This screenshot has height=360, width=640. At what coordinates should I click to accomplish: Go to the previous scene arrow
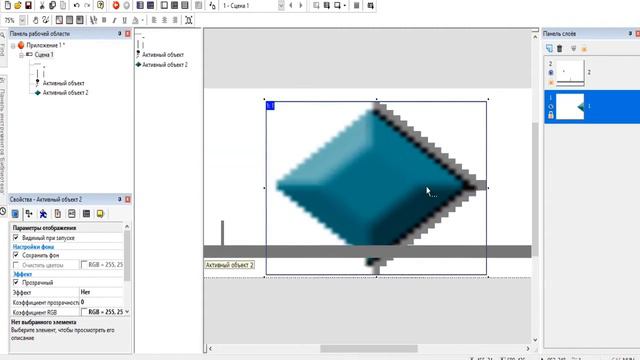click(291, 5)
